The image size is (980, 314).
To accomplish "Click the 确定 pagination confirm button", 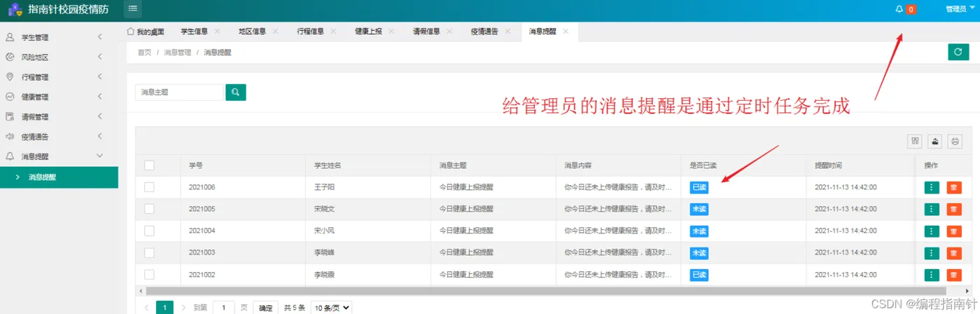I will (265, 308).
